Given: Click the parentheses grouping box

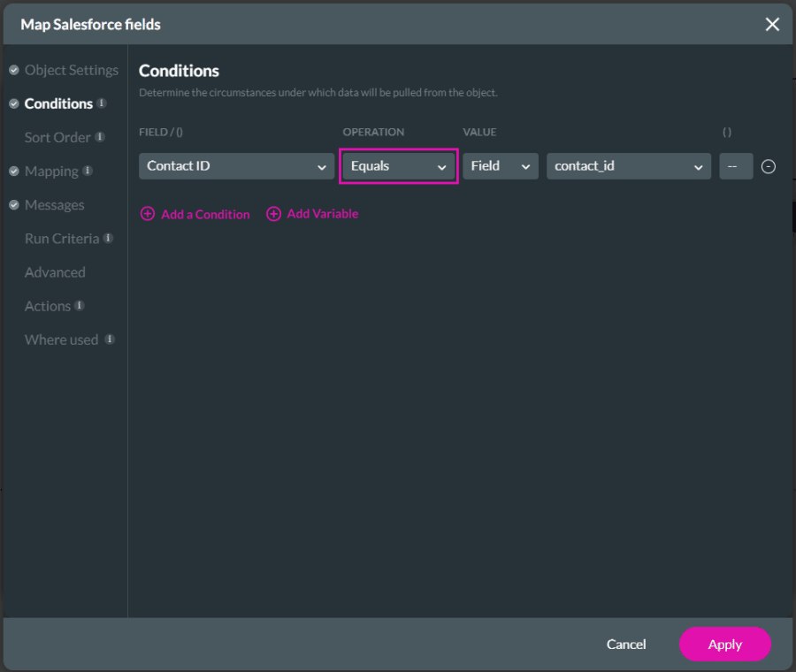Looking at the screenshot, I should point(735,166).
